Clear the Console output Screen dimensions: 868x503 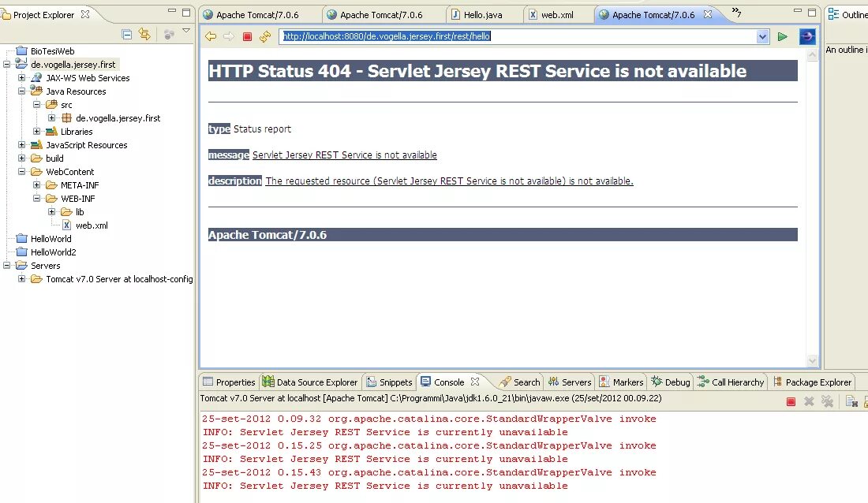point(852,402)
